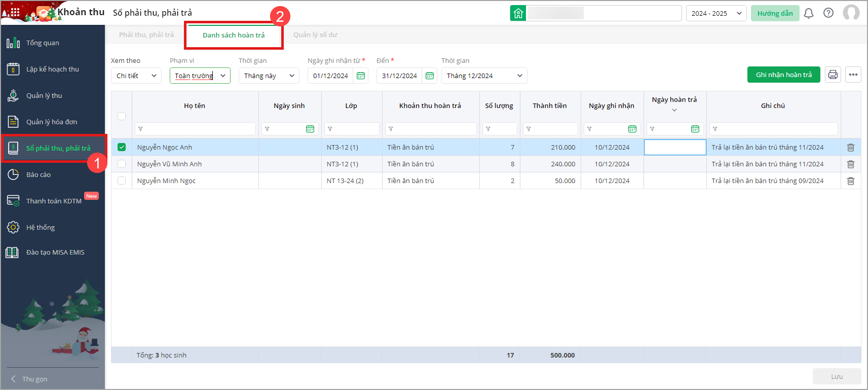Image resolution: width=868 pixels, height=390 pixels.
Task: Delete the Nguyễn Ngọc Anh refund row
Action: (x=851, y=148)
